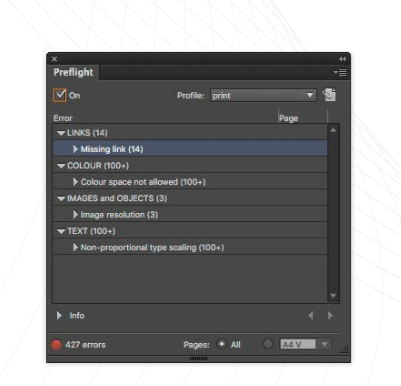Collapse the TEXT (100+) category
This screenshot has width=401, height=386.
pyautogui.click(x=61, y=231)
